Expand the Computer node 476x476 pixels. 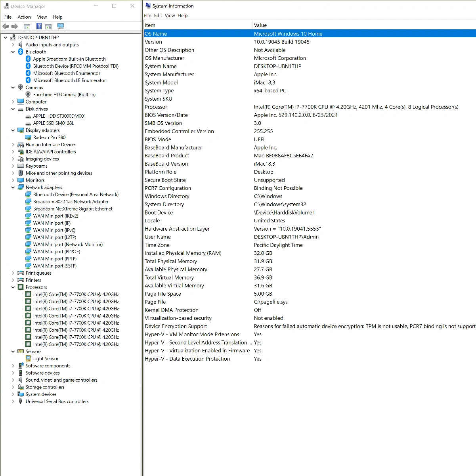coord(13,102)
